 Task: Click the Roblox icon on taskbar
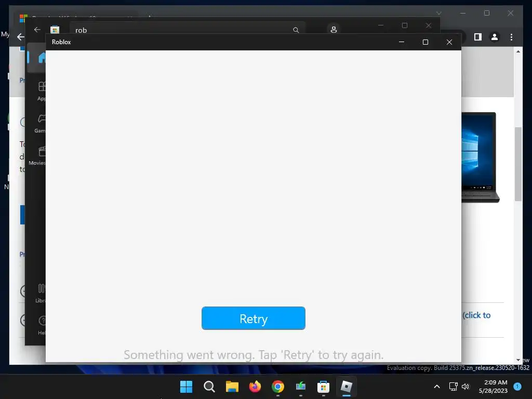click(x=346, y=387)
